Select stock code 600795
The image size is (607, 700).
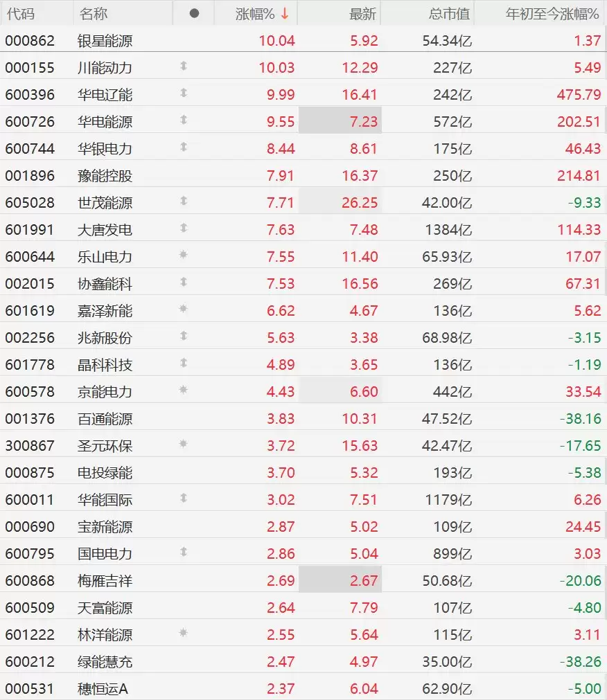30,554
